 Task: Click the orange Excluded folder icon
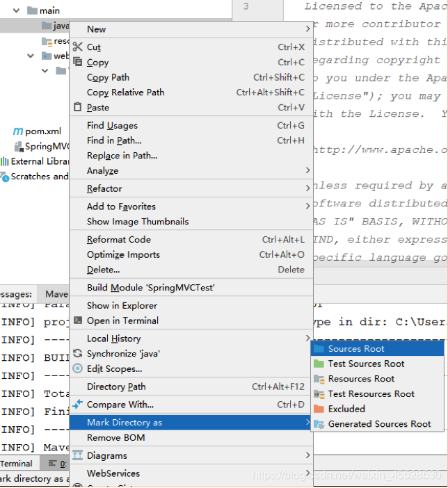[319, 409]
